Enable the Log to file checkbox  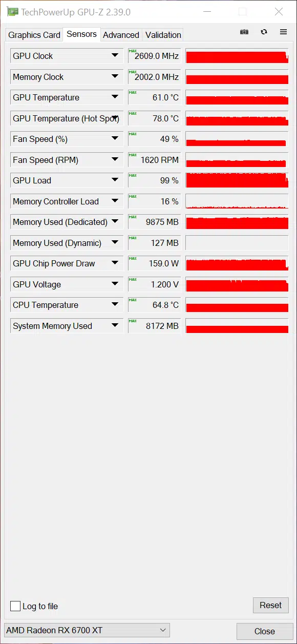pos(15,606)
